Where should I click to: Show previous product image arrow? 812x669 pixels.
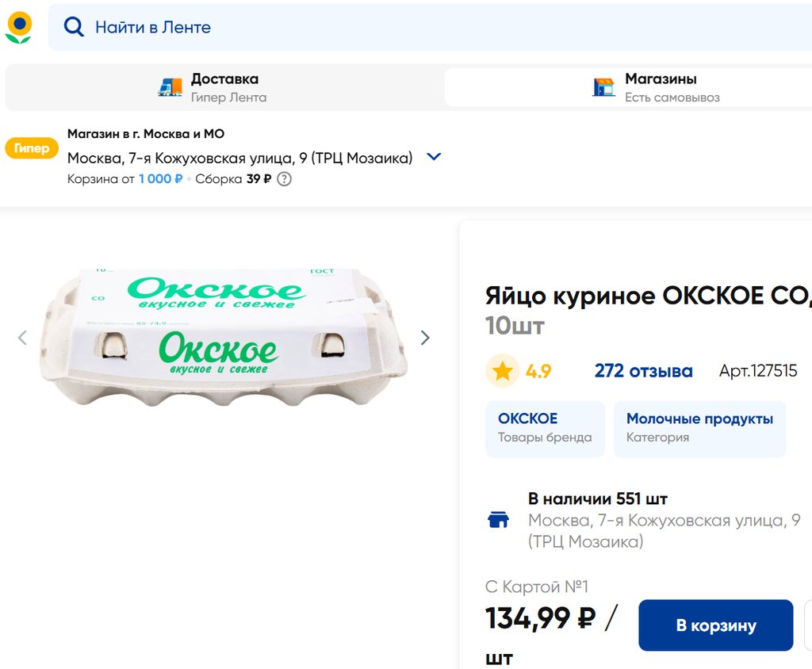[x=22, y=338]
